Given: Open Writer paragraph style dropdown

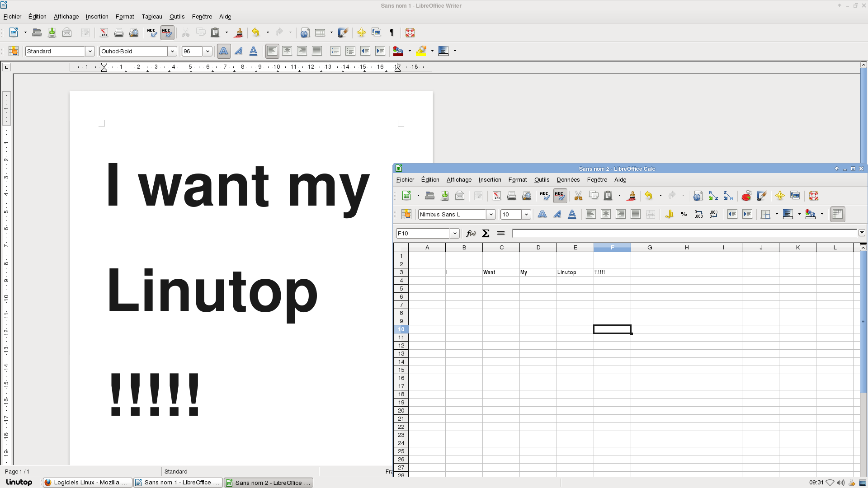Looking at the screenshot, I should point(90,51).
